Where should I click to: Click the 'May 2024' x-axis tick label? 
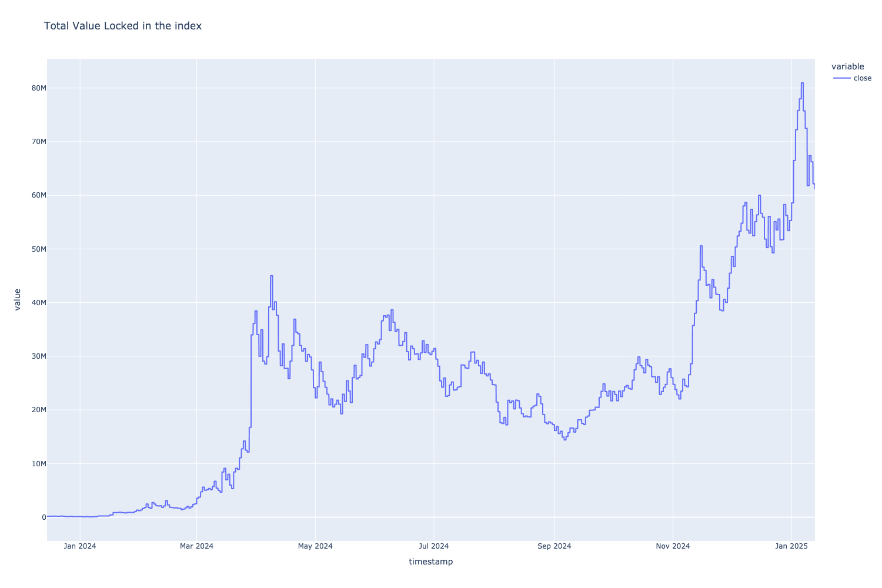(x=315, y=546)
